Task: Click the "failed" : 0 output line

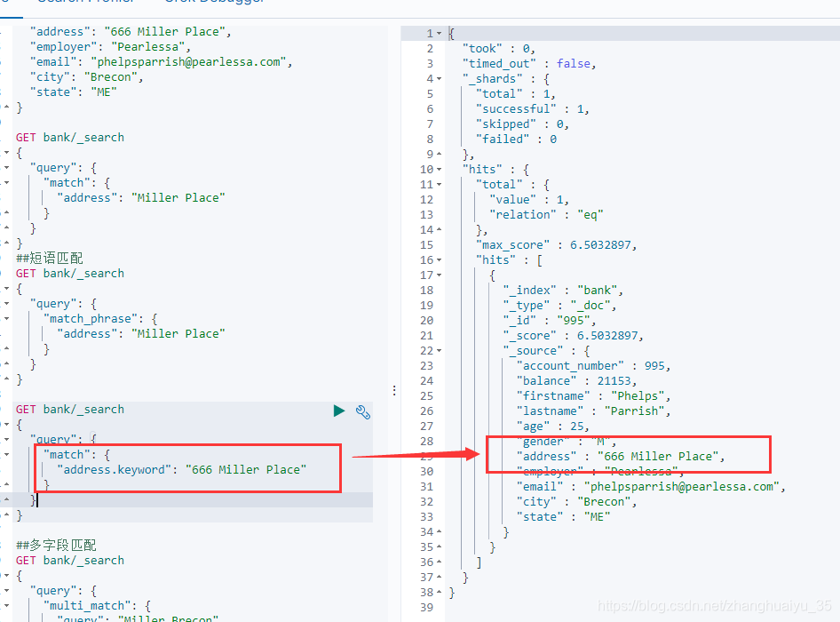Action: pyautogui.click(x=516, y=139)
